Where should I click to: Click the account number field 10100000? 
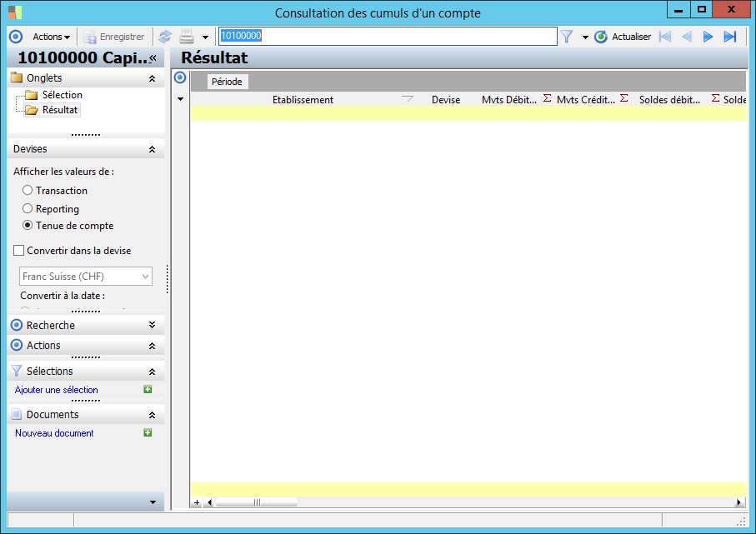pyautogui.click(x=388, y=36)
